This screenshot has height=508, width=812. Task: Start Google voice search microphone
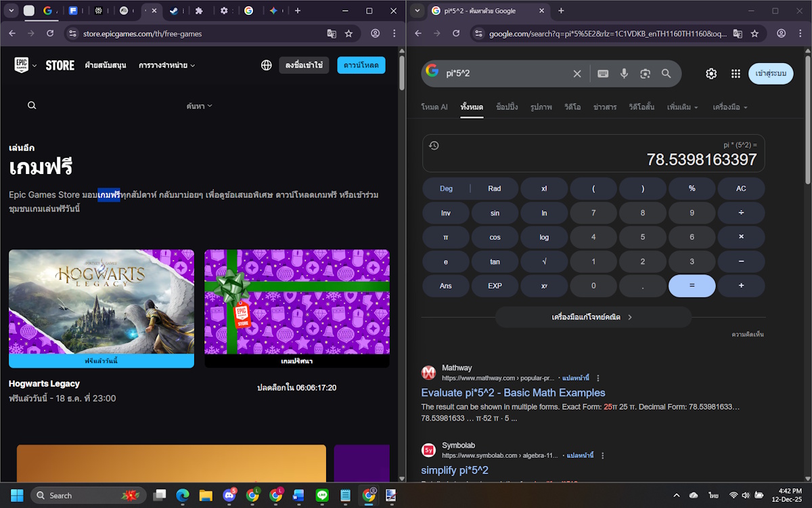click(624, 74)
